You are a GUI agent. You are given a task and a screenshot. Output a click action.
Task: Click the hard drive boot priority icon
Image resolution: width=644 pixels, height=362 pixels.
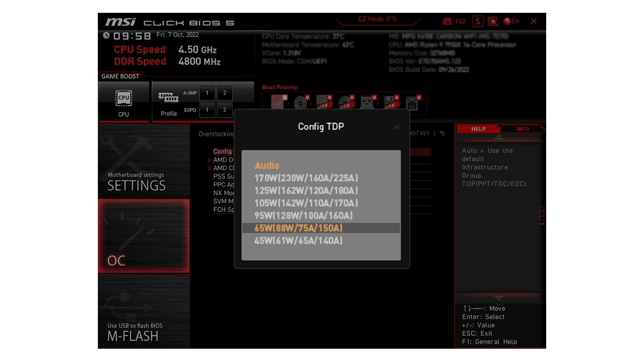(277, 101)
